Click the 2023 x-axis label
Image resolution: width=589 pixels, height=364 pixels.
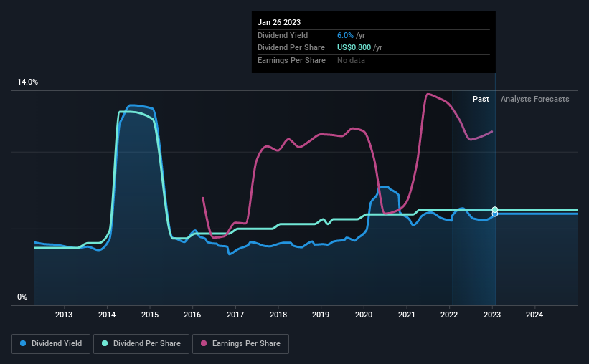point(492,315)
